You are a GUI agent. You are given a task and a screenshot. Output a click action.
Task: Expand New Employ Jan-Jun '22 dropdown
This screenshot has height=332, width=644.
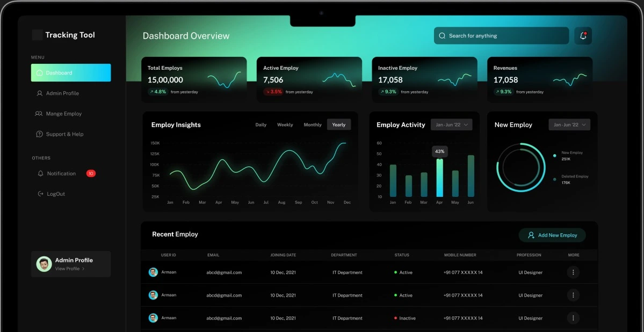pos(569,125)
